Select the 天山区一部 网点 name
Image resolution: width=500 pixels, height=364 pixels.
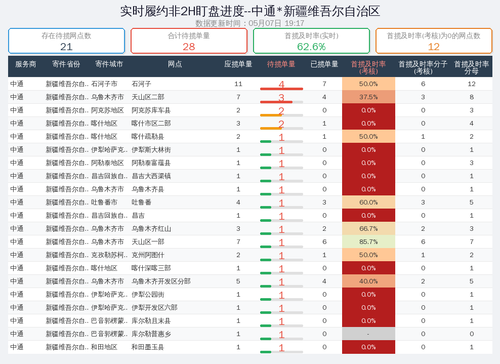tap(148, 242)
